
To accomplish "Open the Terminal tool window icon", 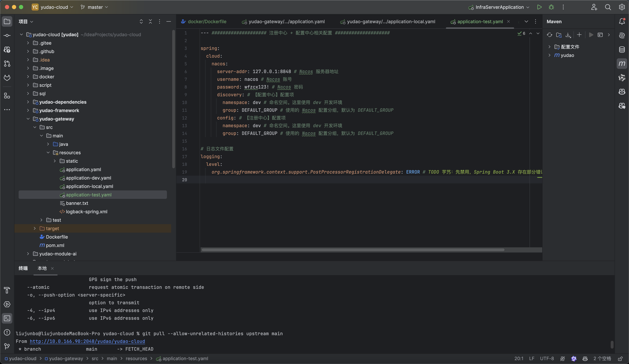I will (x=7, y=318).
